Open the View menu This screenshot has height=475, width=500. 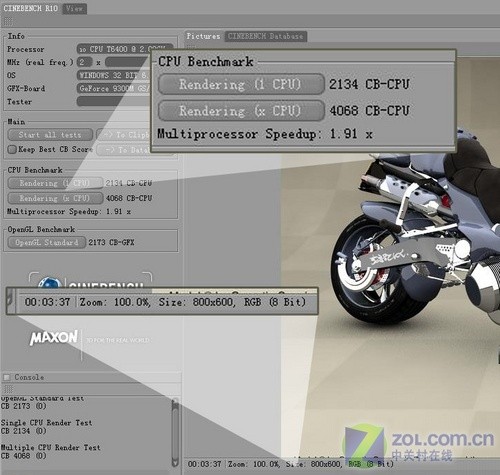click(75, 9)
